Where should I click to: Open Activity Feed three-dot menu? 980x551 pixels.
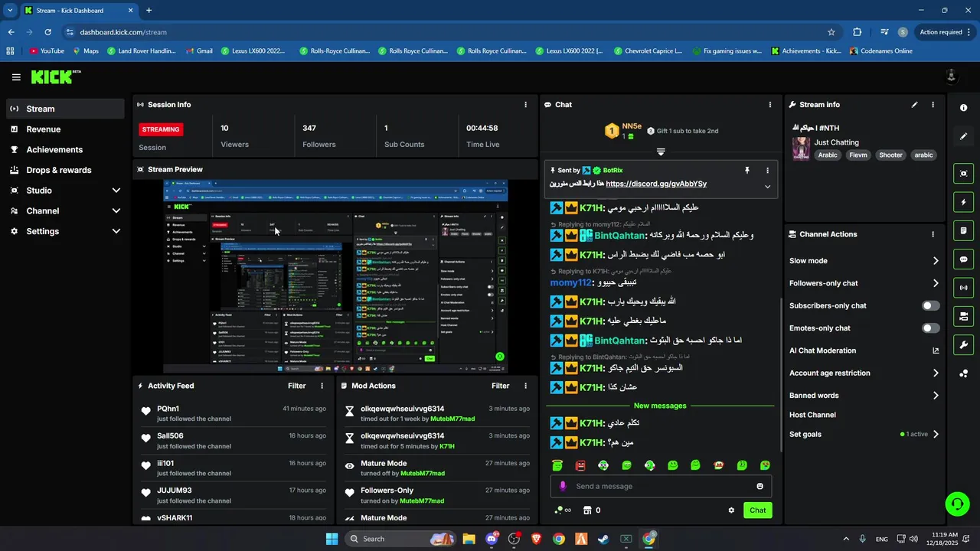(x=322, y=386)
